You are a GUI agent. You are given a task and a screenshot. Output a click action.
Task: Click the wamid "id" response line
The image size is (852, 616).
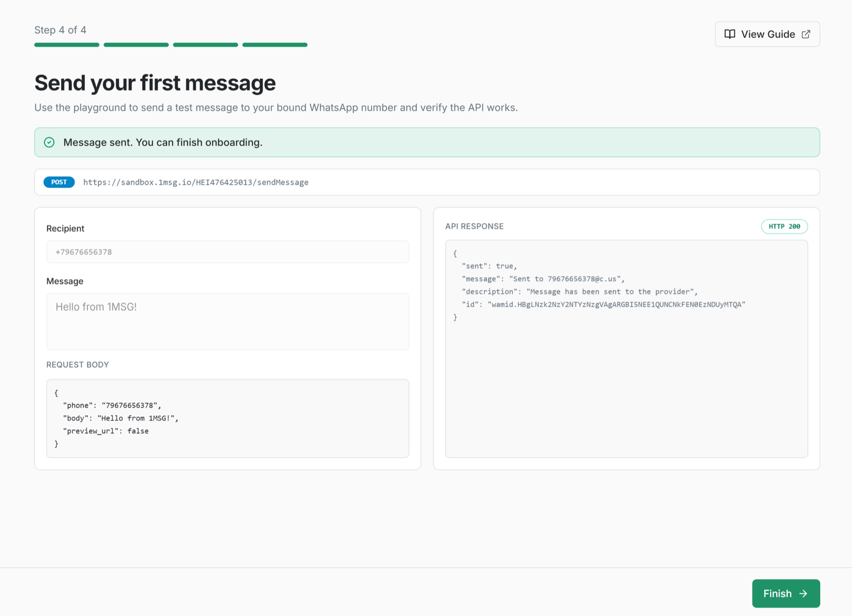click(x=603, y=304)
